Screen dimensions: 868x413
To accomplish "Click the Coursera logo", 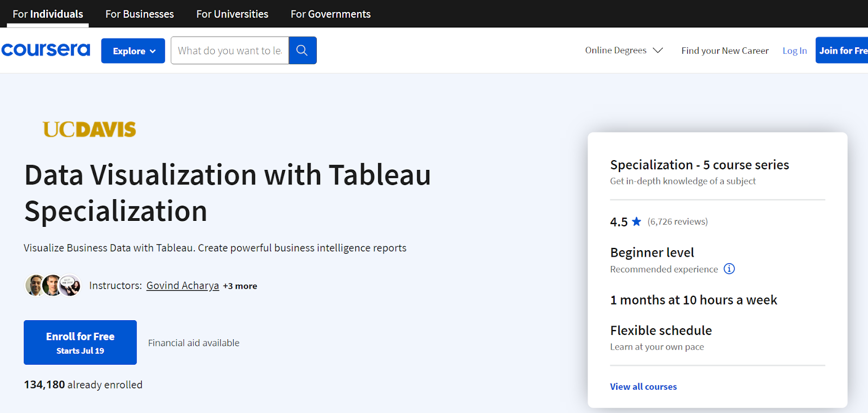I will pos(46,50).
